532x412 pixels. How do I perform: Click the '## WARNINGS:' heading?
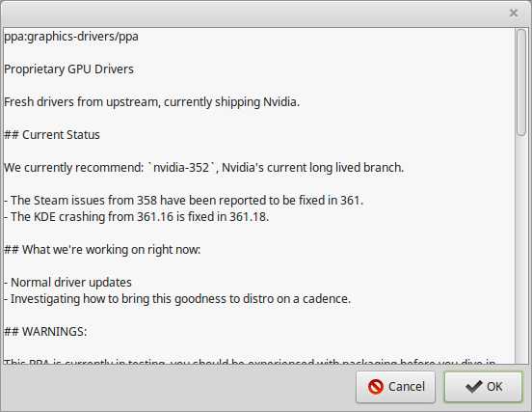(45, 332)
